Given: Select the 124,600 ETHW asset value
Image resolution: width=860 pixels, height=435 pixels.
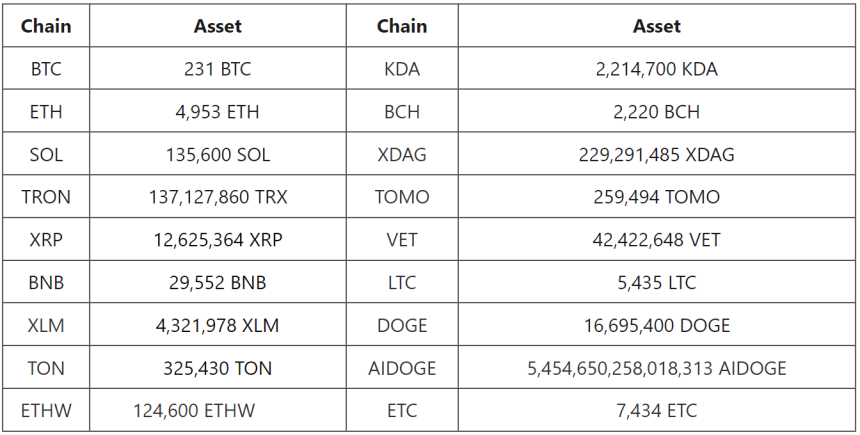Looking at the screenshot, I should (194, 411).
